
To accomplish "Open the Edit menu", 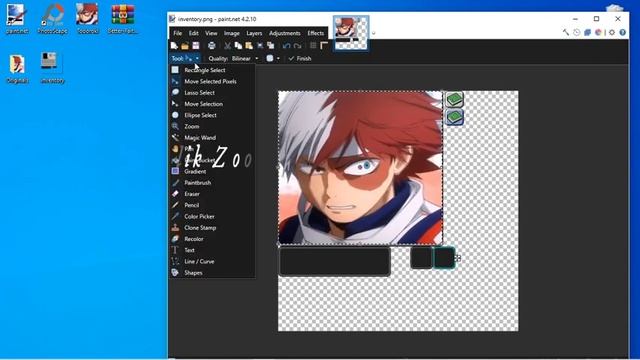I will (x=193, y=33).
